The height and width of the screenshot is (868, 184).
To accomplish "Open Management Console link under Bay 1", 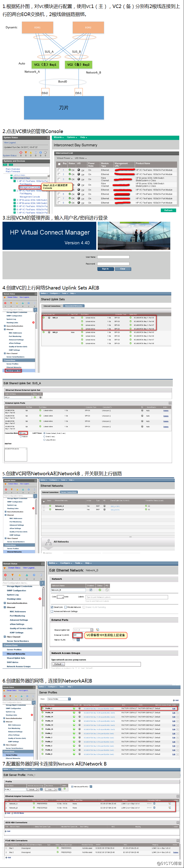I will 30,187.
